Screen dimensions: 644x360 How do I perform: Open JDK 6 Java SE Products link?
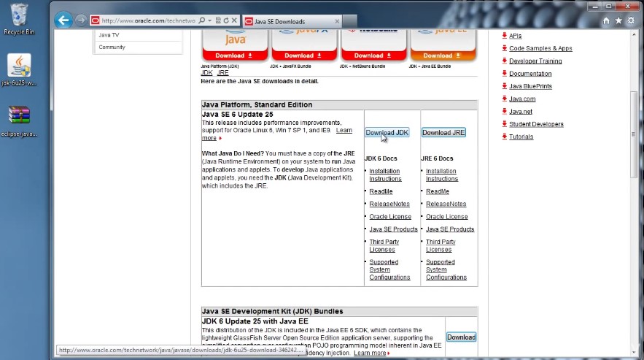393,229
